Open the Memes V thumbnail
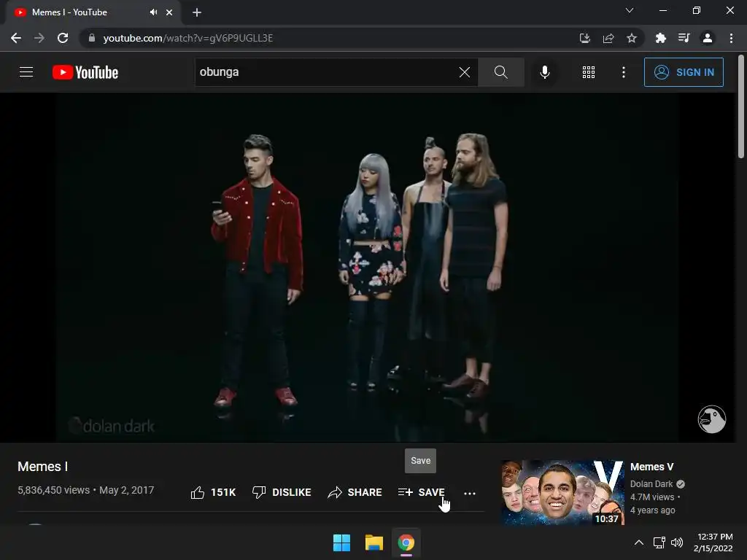This screenshot has height=560, width=747. click(562, 492)
